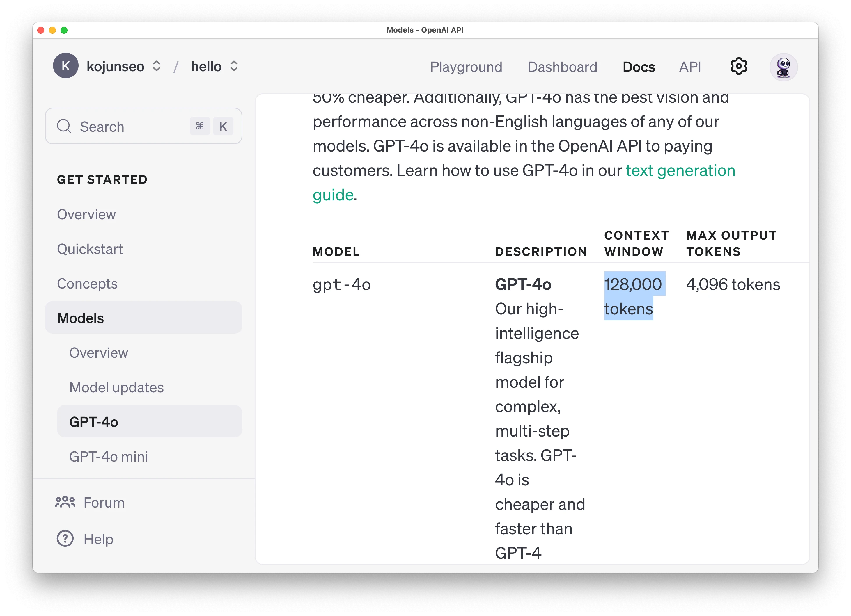
Task: Open the settings gear icon
Action: (x=738, y=66)
